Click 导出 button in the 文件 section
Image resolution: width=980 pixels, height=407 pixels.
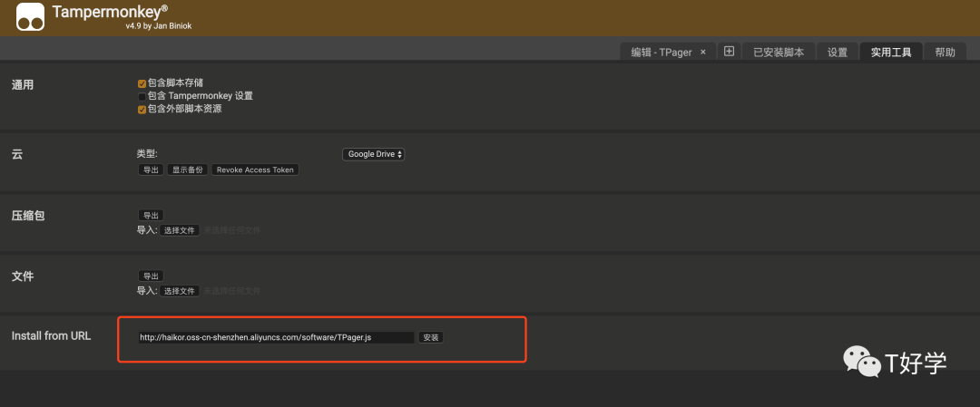151,276
